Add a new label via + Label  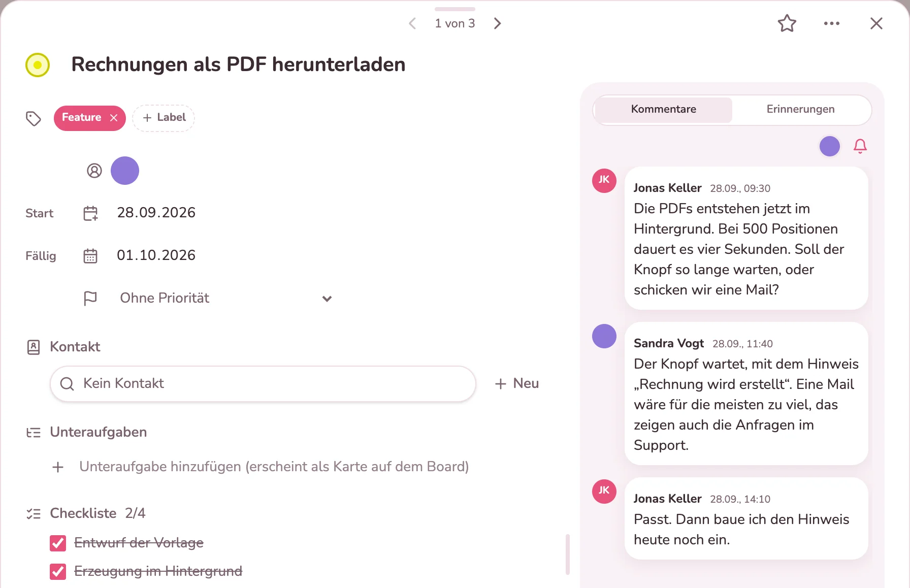coord(164,118)
